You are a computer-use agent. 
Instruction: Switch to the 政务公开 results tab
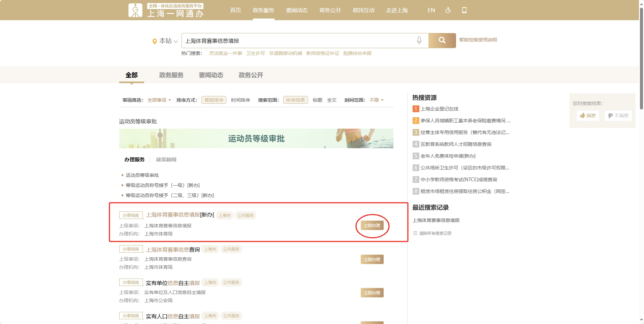pyautogui.click(x=251, y=75)
